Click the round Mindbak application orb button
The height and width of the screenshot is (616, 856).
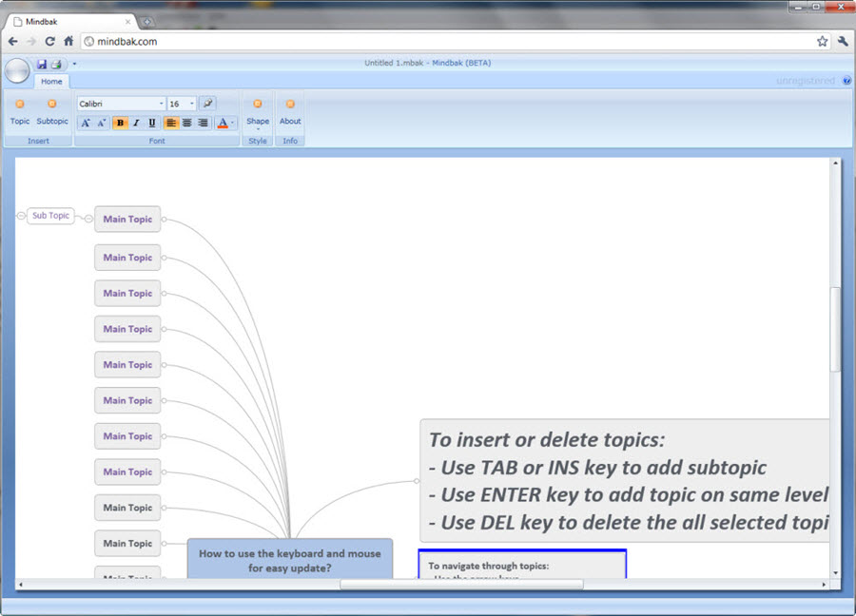coord(17,71)
